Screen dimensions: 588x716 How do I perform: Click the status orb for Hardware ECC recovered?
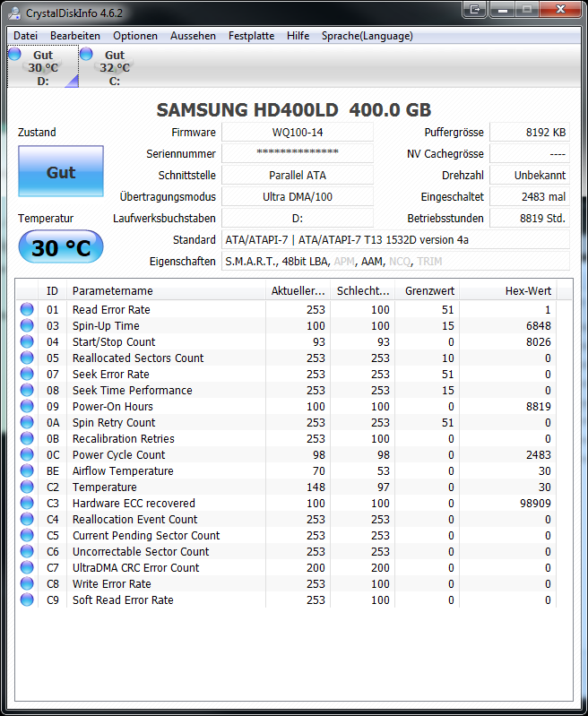click(x=27, y=503)
